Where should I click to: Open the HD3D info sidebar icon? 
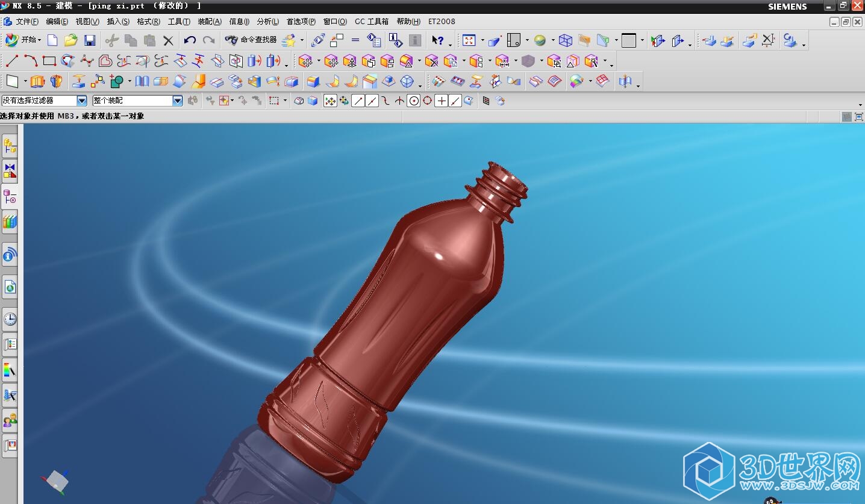10,256
